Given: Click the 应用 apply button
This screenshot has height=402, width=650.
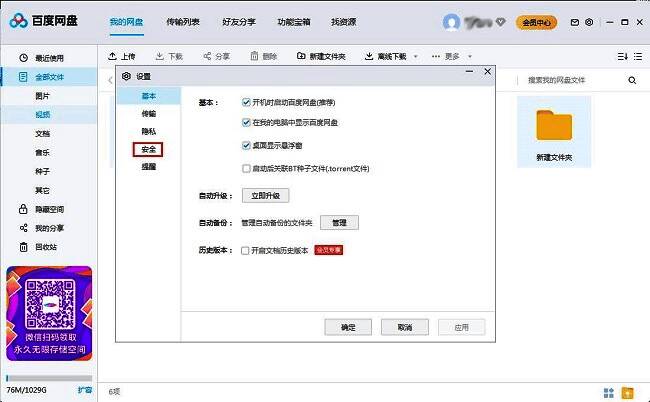Looking at the screenshot, I should [461, 327].
